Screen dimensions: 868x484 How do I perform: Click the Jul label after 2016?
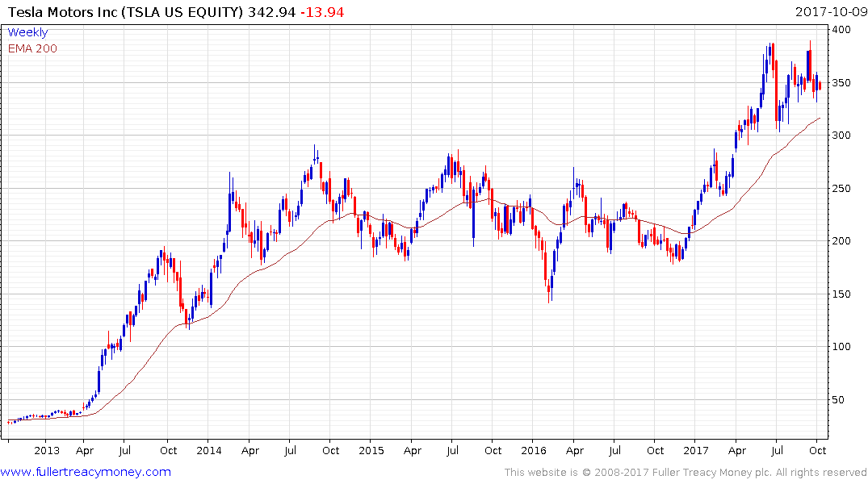pos(614,450)
